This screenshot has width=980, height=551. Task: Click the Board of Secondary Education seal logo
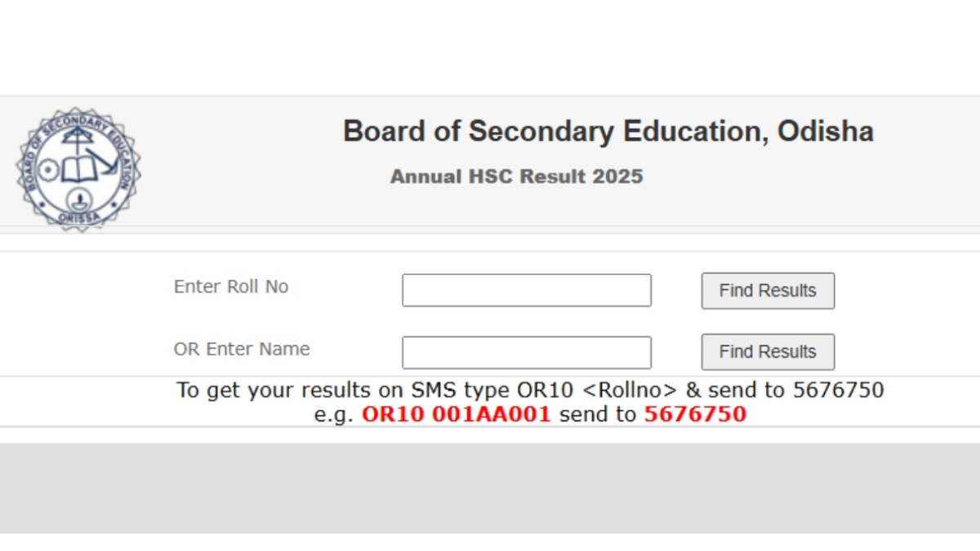coord(78,168)
